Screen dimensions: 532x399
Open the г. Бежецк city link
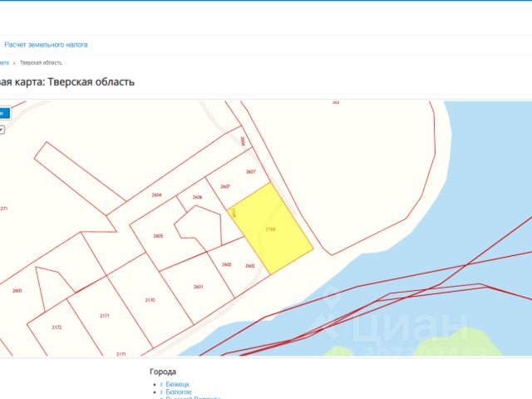175,384
